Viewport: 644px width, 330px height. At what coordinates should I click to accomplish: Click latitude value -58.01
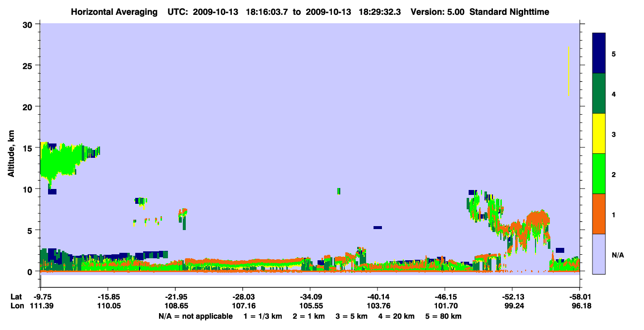click(579, 297)
